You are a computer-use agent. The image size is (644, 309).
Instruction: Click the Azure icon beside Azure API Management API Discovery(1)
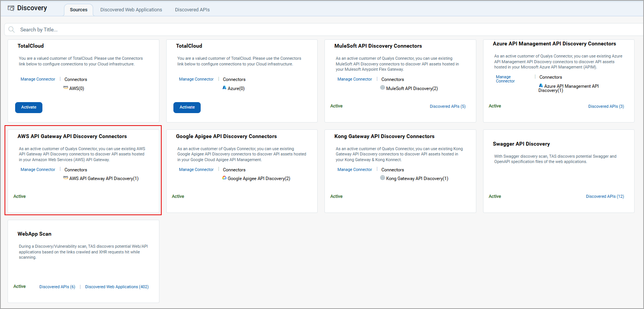pyautogui.click(x=541, y=85)
